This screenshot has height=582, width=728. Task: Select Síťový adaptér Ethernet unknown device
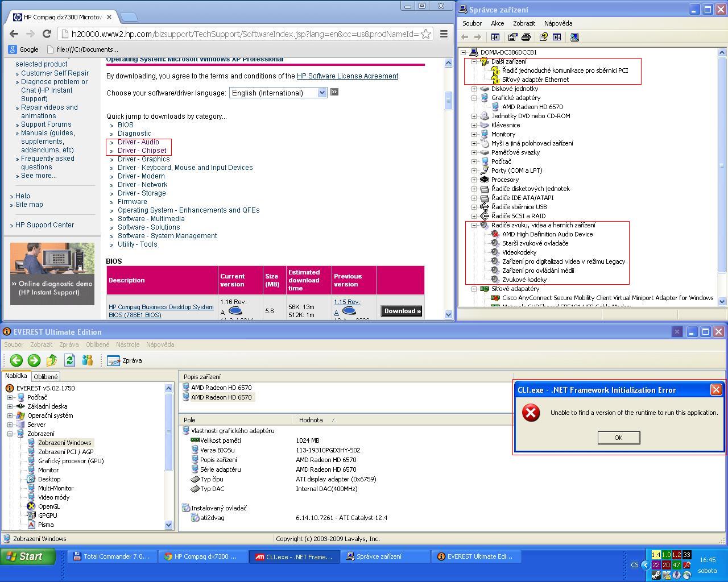pyautogui.click(x=535, y=80)
